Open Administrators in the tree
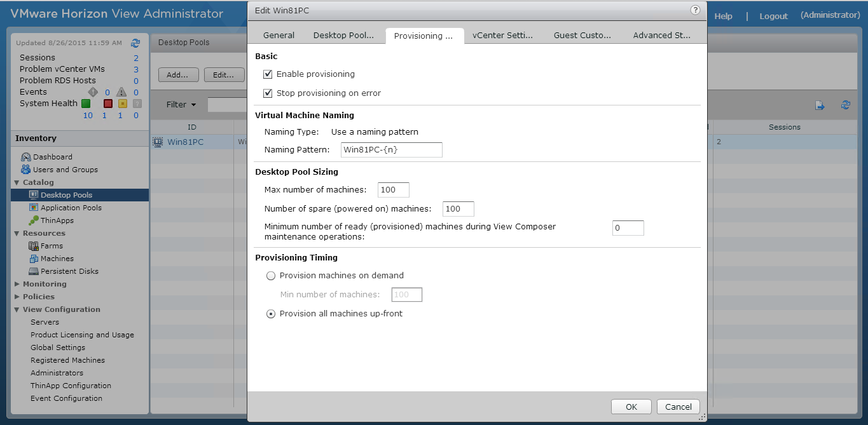868x425 pixels. [57, 373]
